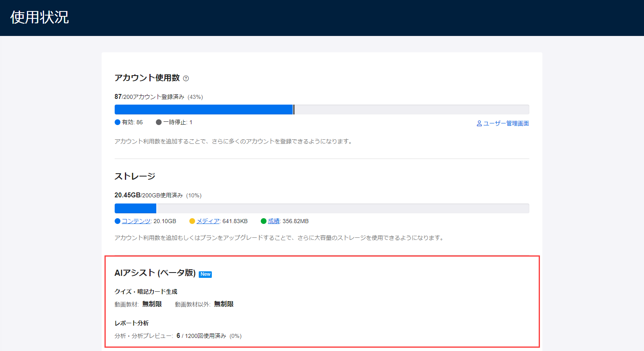The width and height of the screenshot is (644, 351).
Task: Click the blue dot beside コンテンツ
Action: point(118,221)
